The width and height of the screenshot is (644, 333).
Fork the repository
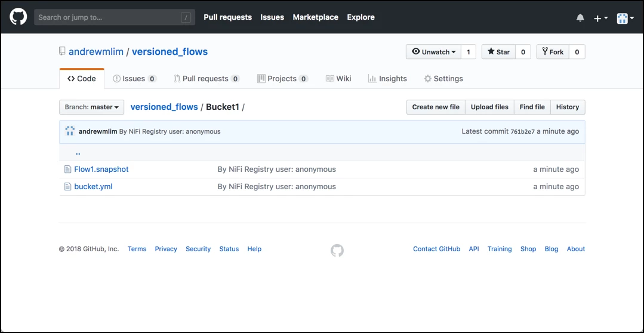(x=553, y=52)
